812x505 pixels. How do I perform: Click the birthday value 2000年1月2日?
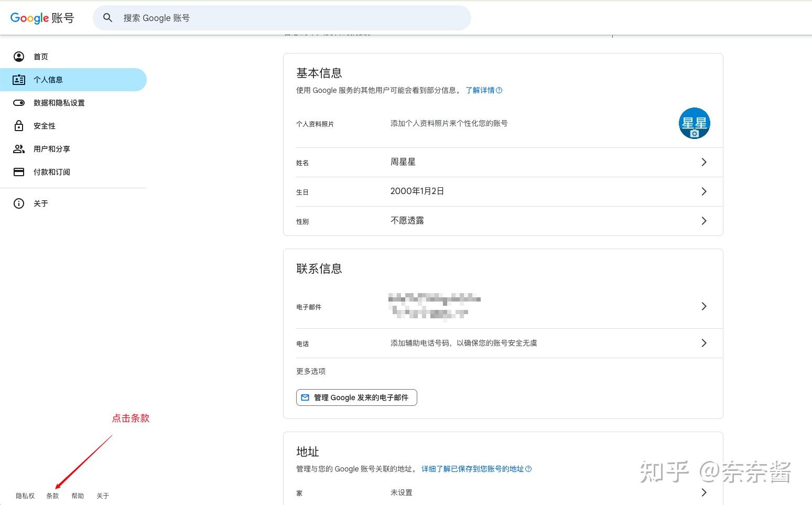click(417, 191)
